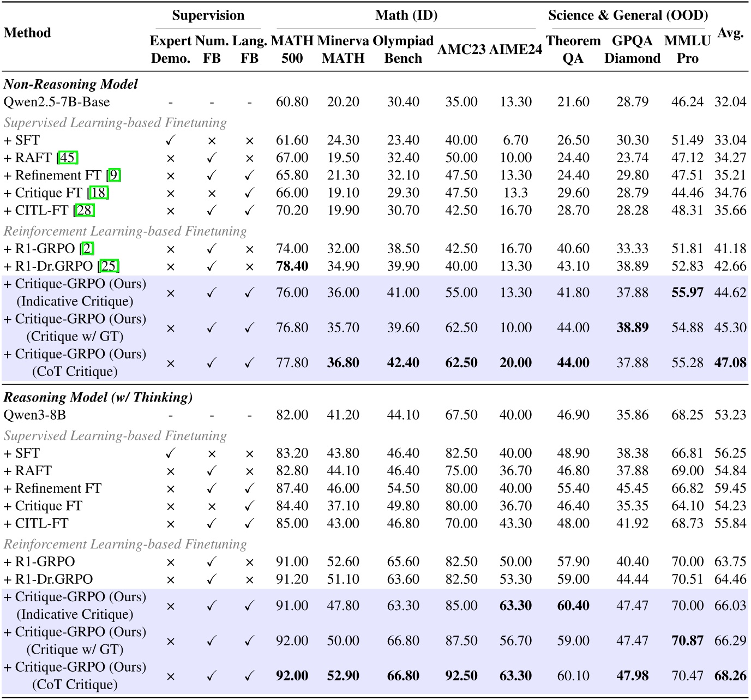Click the Math (ID) header group
751x700 pixels.
point(406,15)
